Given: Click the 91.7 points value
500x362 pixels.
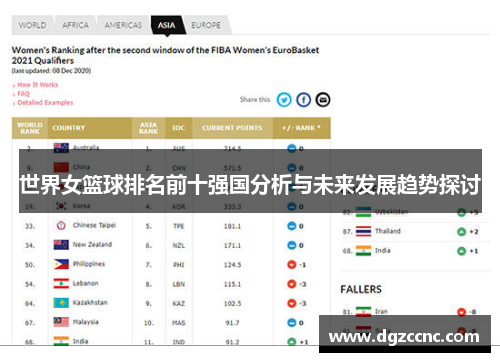Looking at the screenshot, I should coord(232,323).
